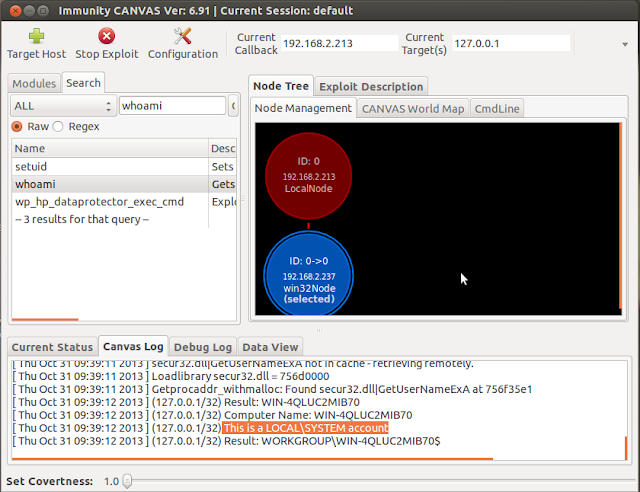Click the green plus Target Host icon
The height and width of the screenshot is (492, 640).
[x=36, y=36]
